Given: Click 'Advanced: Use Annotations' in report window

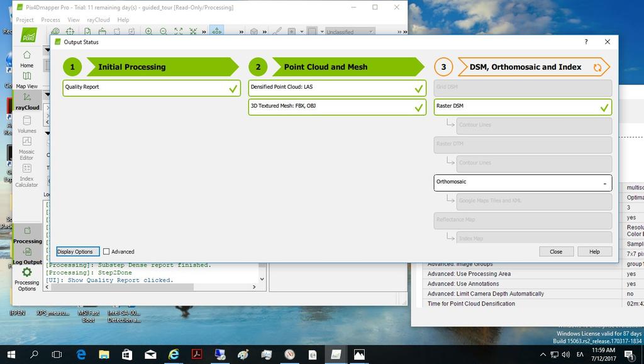Looking at the screenshot, I should tap(463, 284).
